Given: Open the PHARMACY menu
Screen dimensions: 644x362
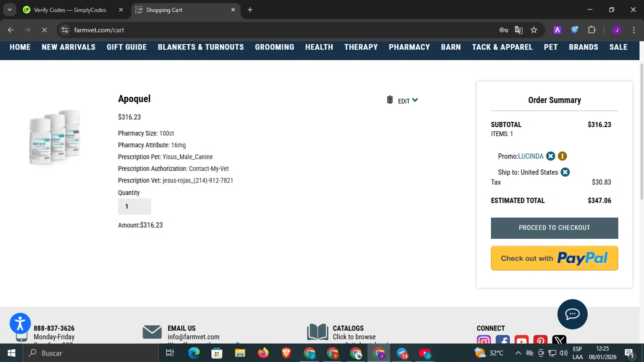Looking at the screenshot, I should pos(410,47).
